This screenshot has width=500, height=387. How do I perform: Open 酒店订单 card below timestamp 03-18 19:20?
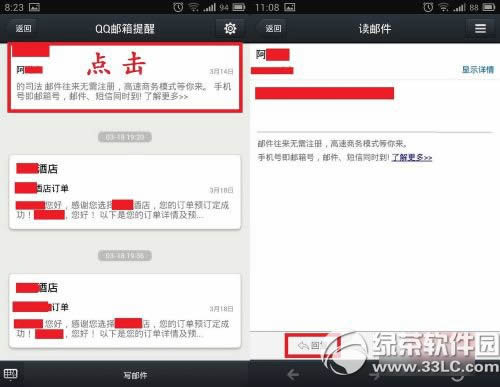pyautogui.click(x=125, y=192)
